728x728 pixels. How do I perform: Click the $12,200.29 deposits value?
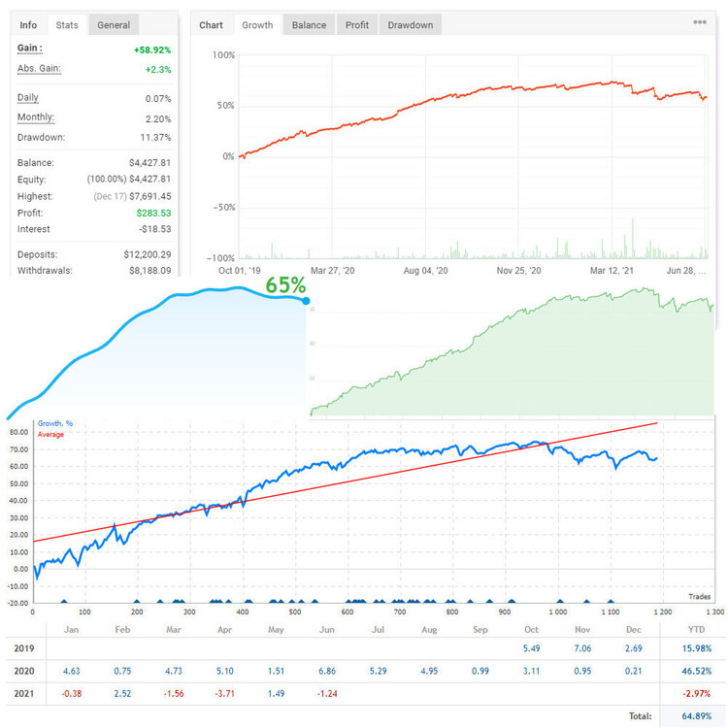point(148,255)
